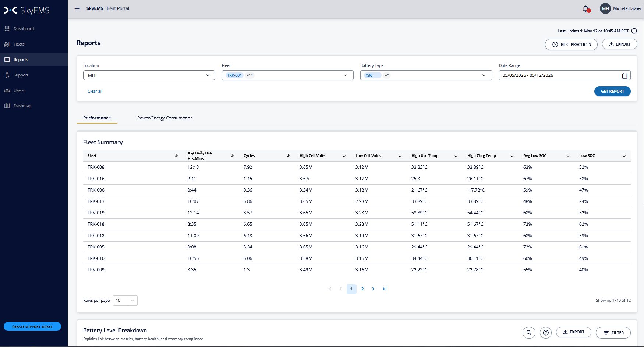644x347 pixels.
Task: Sort by High Cell Volts arrow
Action: (344, 156)
